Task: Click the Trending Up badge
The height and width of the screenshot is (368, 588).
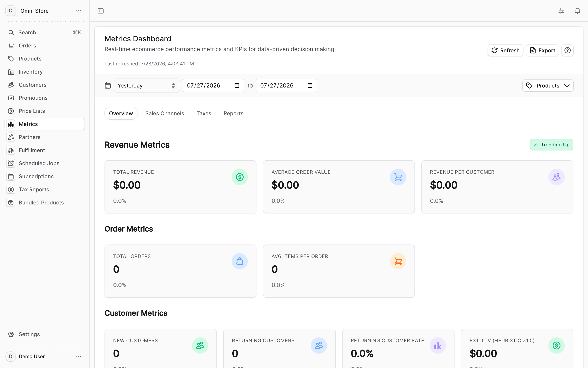Action: (x=551, y=145)
